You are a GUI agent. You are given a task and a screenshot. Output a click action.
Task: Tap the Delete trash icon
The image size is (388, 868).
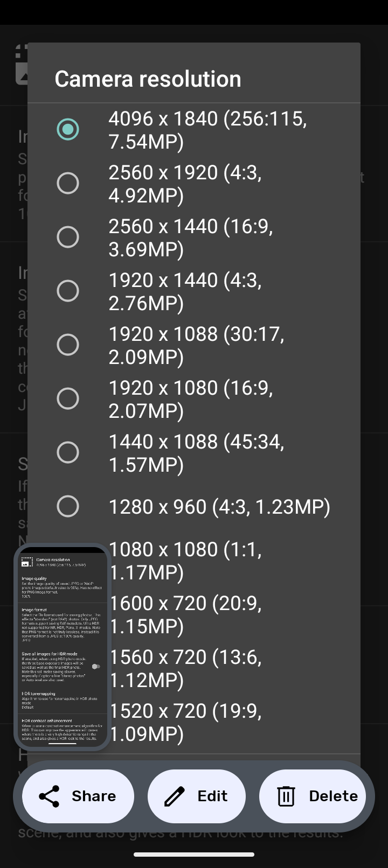point(286,796)
